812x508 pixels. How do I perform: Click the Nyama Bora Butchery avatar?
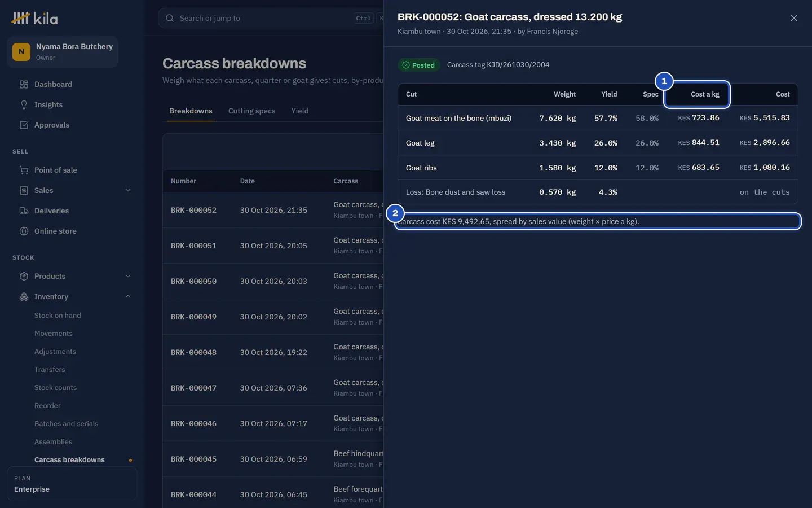point(21,51)
